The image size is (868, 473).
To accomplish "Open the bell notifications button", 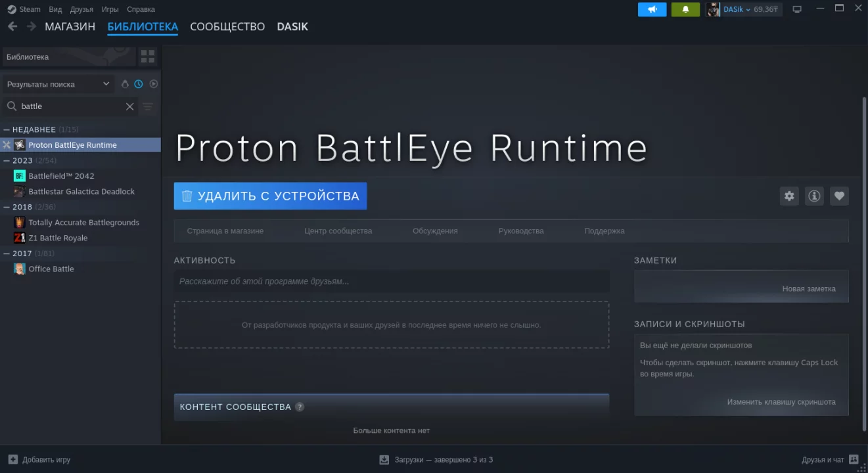I will pos(685,9).
